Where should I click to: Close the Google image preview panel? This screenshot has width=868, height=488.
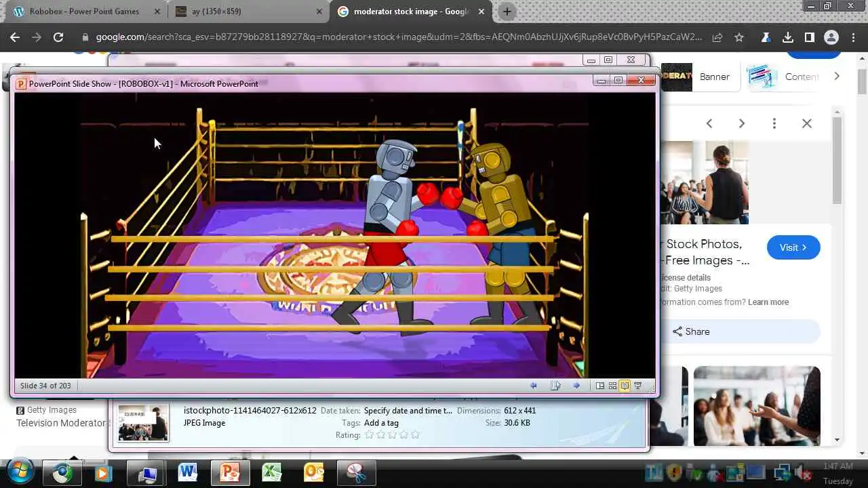807,123
